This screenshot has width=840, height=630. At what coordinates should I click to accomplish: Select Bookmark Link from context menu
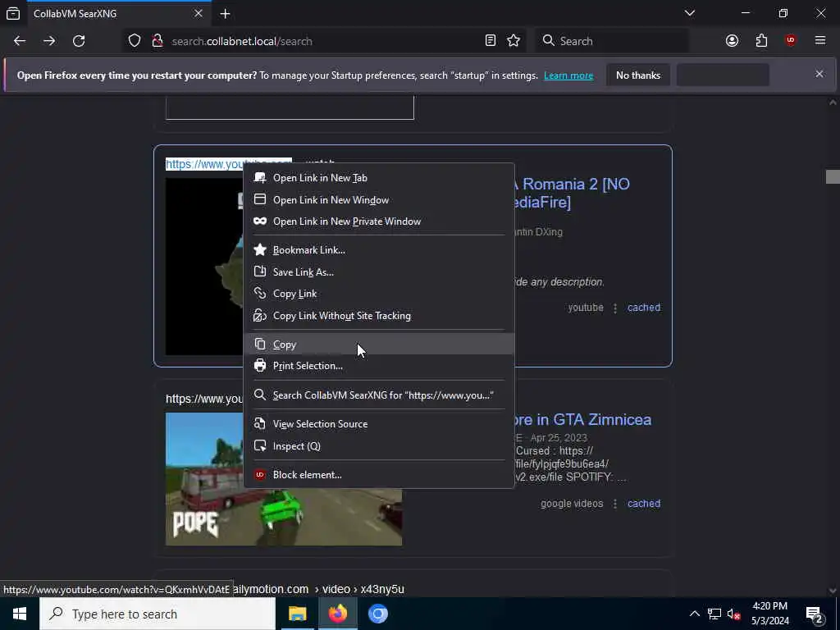379,249
